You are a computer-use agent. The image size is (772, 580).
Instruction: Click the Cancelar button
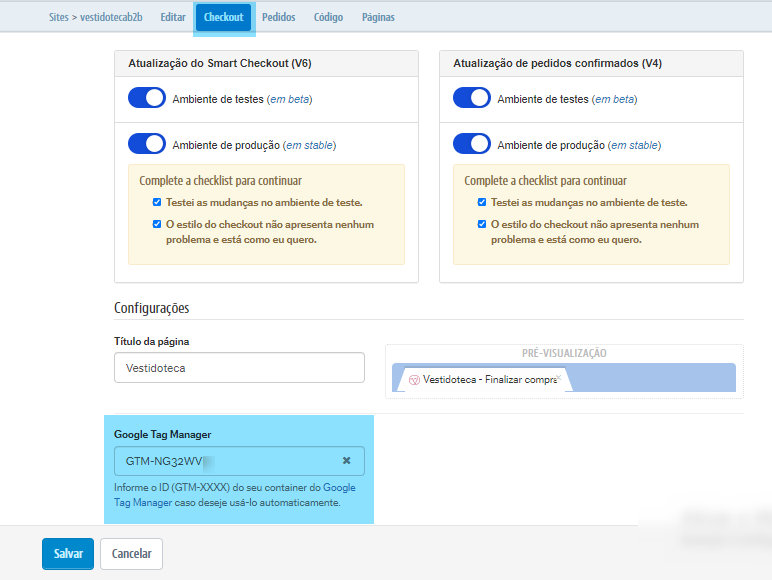coord(132,553)
